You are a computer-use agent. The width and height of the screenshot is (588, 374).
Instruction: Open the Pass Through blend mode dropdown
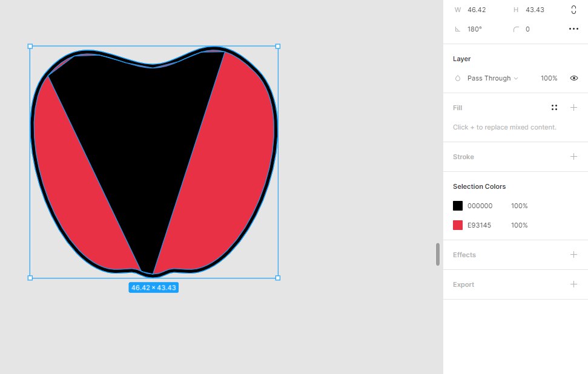[492, 78]
